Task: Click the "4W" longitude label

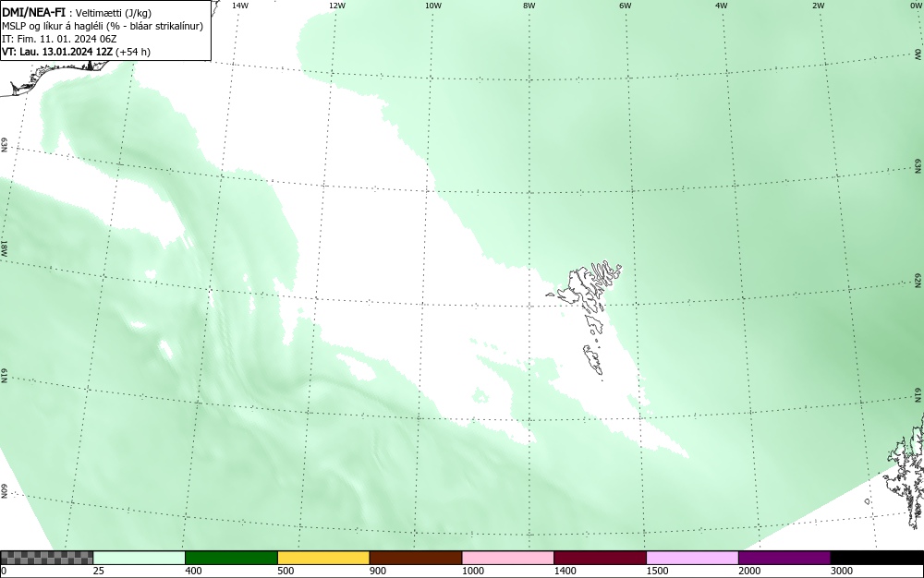Action: 722,6
